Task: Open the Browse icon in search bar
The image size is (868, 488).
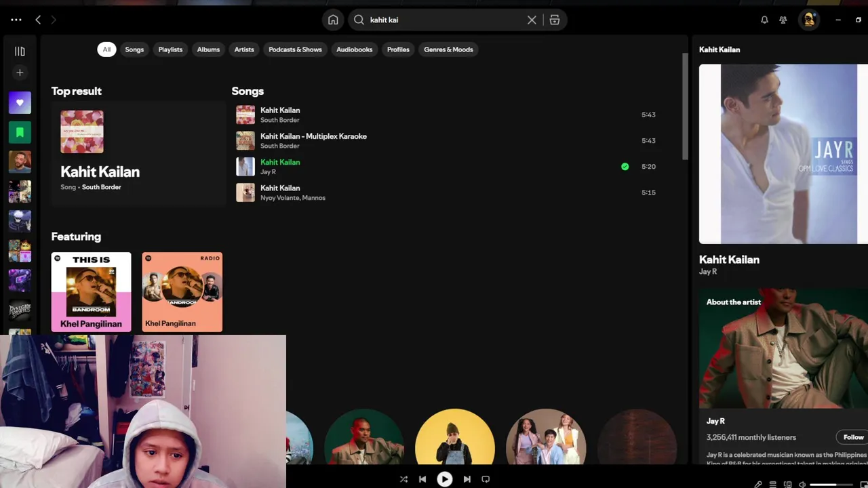Action: click(555, 20)
